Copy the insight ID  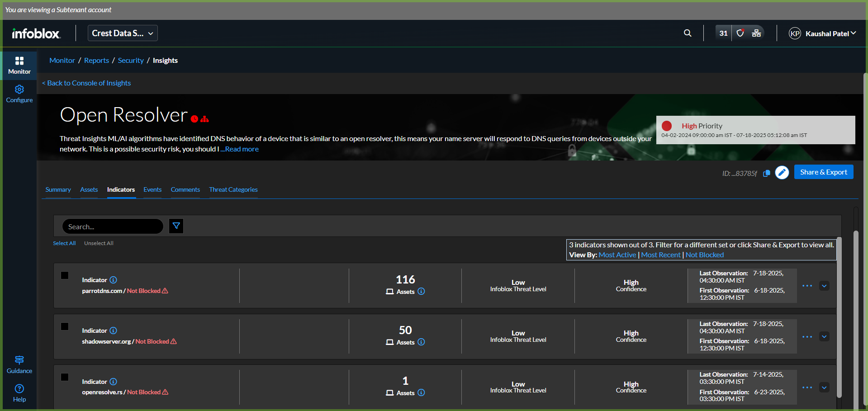766,173
